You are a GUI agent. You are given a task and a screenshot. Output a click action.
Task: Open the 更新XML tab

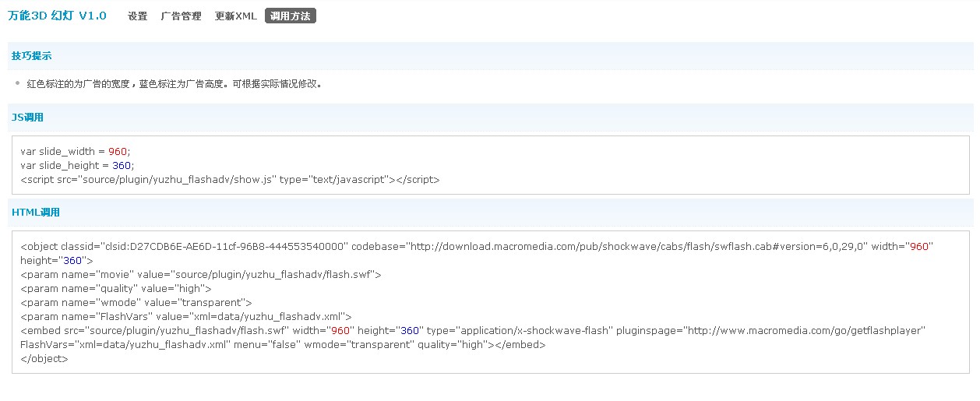tap(235, 16)
